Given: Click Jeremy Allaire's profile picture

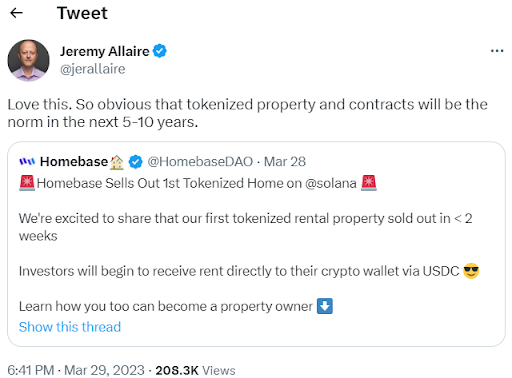Looking at the screenshot, I should (29, 60).
